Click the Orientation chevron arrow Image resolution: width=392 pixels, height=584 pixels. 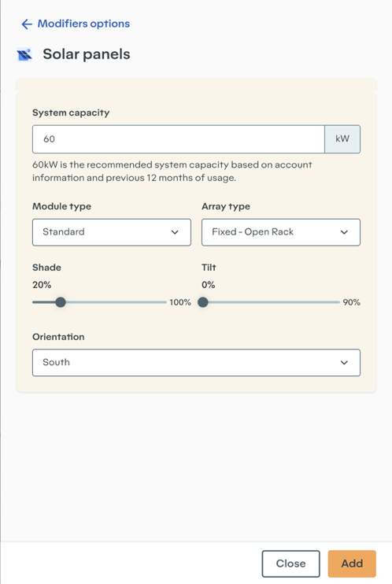(344, 363)
